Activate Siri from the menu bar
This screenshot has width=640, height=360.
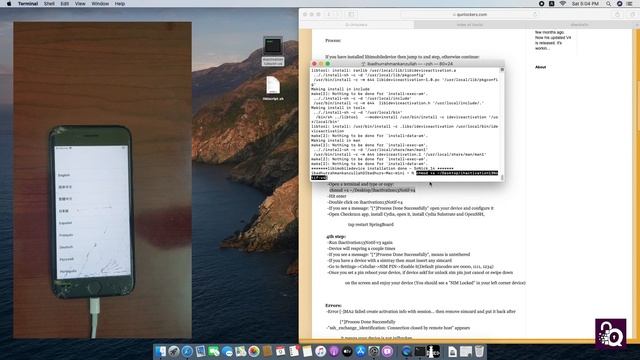tap(619, 4)
